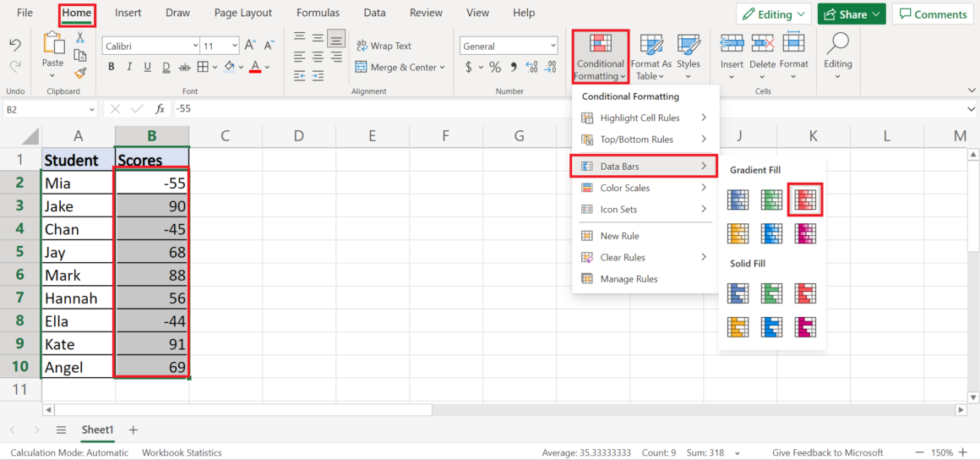Toggle Italic text formatting

tap(130, 68)
